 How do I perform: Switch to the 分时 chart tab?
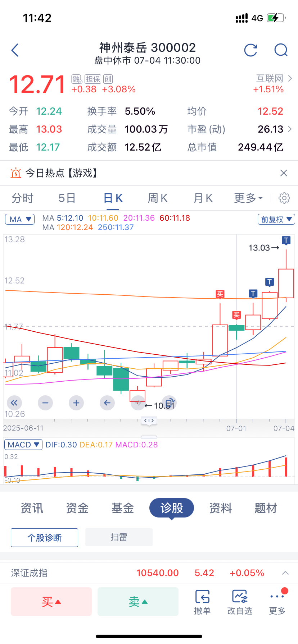pyautogui.click(x=22, y=198)
